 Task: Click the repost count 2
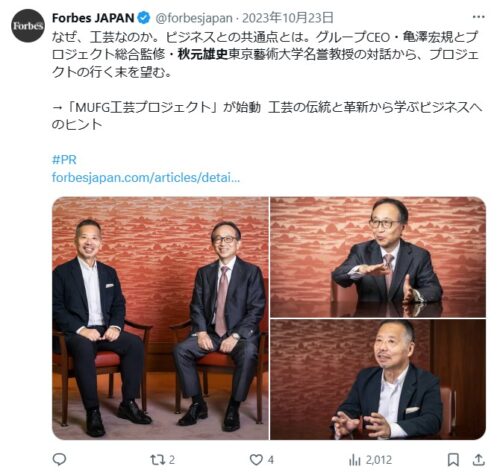(x=171, y=460)
